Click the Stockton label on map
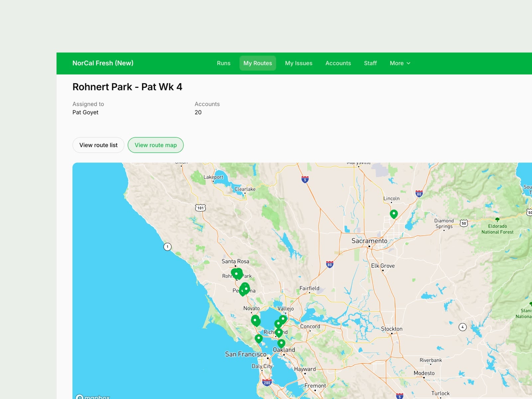 [x=392, y=329]
